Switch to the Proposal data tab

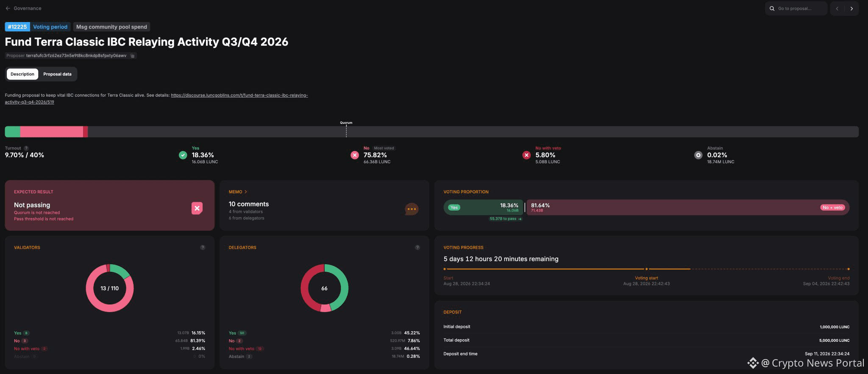pos(57,74)
